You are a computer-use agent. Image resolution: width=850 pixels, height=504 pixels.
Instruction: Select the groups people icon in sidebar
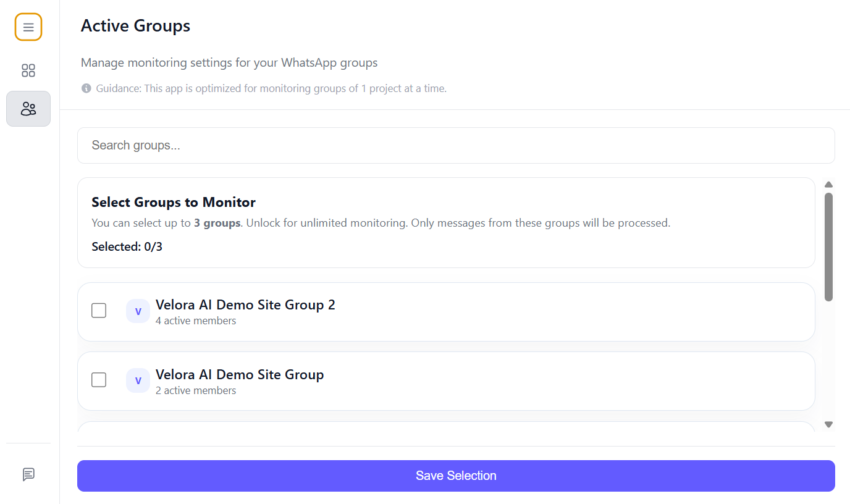click(28, 109)
